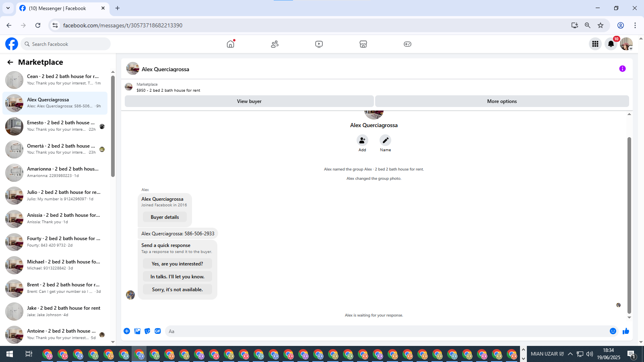644x362 pixels.
Task: Click the Add people icon
Action: pos(362,140)
